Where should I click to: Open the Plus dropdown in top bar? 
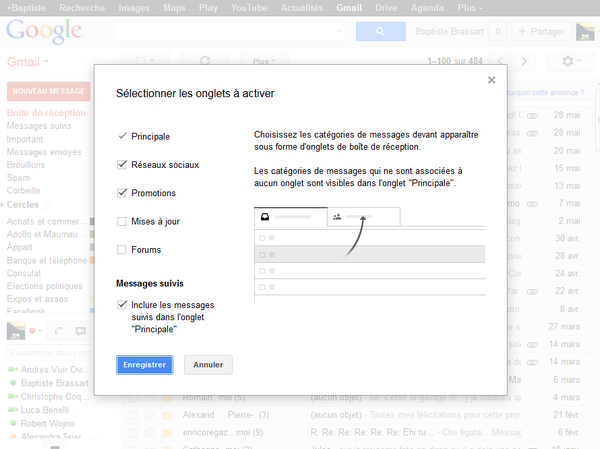[470, 8]
